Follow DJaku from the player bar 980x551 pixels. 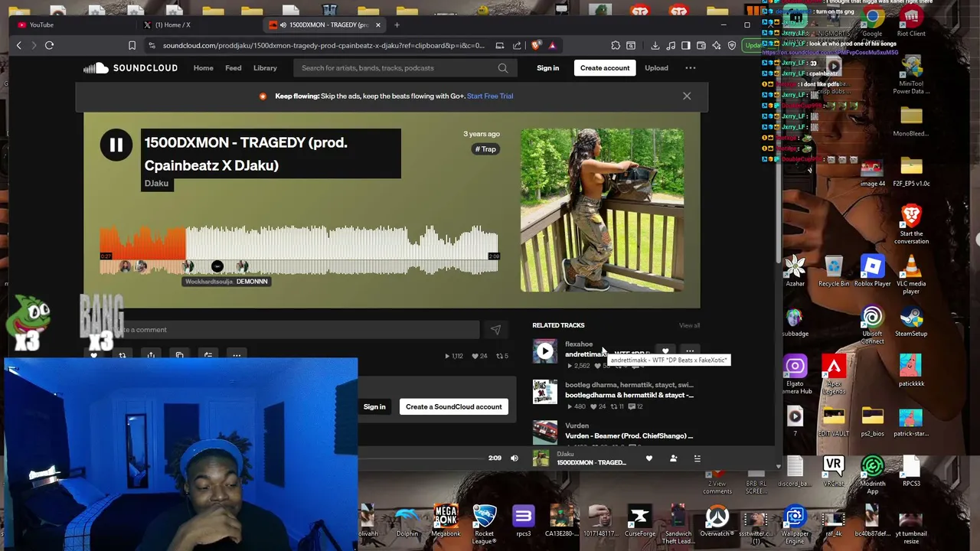click(674, 458)
